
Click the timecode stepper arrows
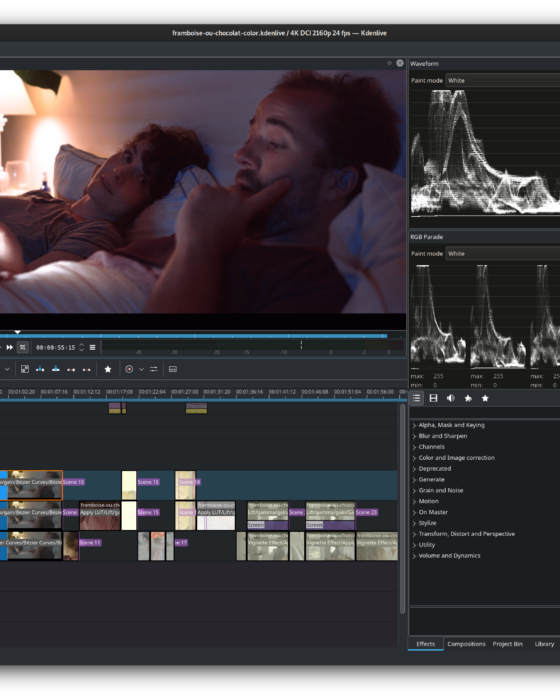(82, 347)
